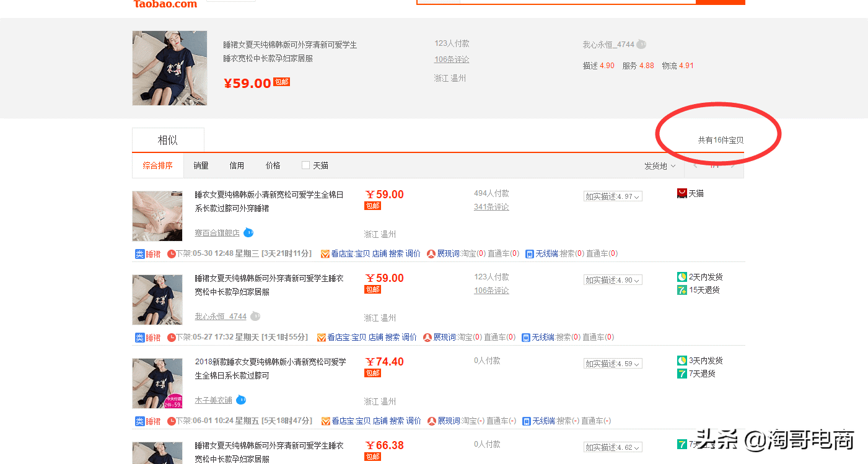Click 调价 link in the 05-30 row
This screenshot has height=464, width=868.
pyautogui.click(x=413, y=253)
